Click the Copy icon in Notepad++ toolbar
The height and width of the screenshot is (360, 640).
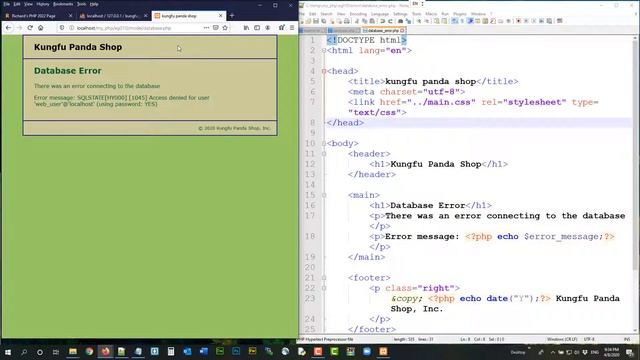pos(364,21)
